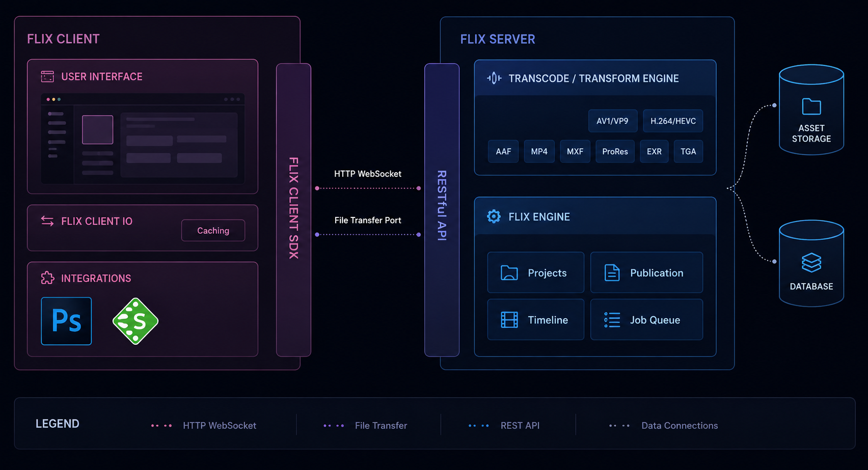868x470 pixels.
Task: Click the FLIX CLIENT IO panel title
Action: click(x=97, y=222)
